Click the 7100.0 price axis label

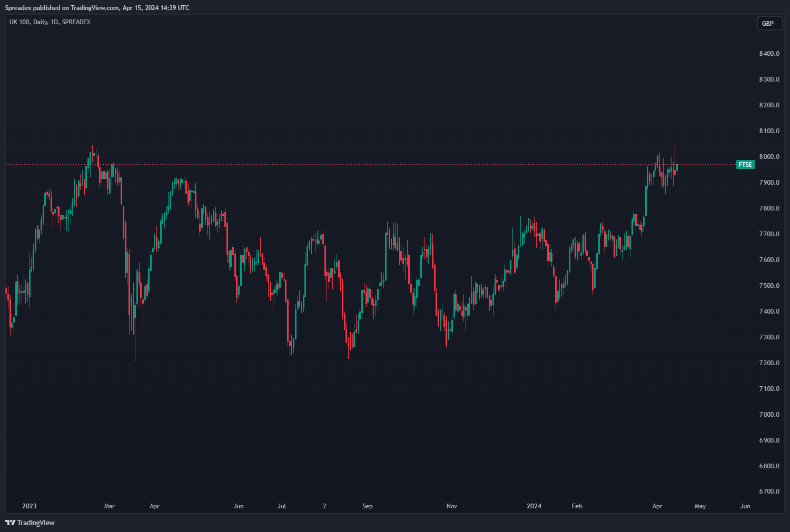click(769, 389)
